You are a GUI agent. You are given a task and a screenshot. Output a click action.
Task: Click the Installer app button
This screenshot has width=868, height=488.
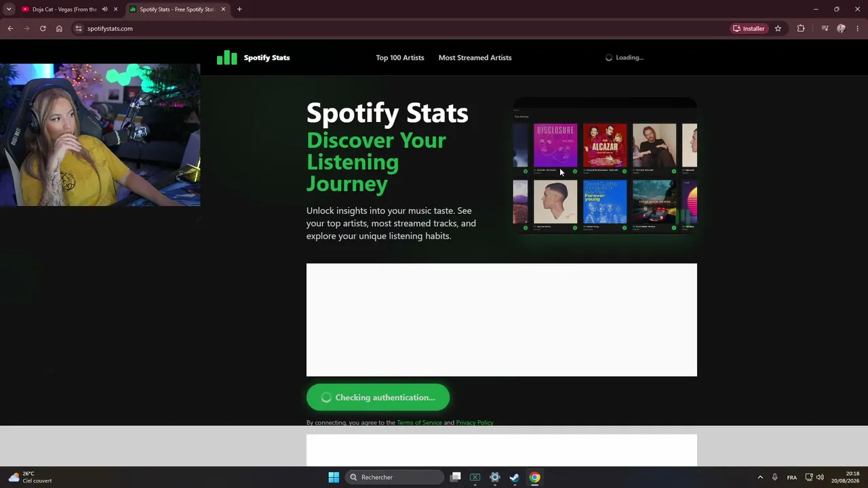tap(749, 28)
